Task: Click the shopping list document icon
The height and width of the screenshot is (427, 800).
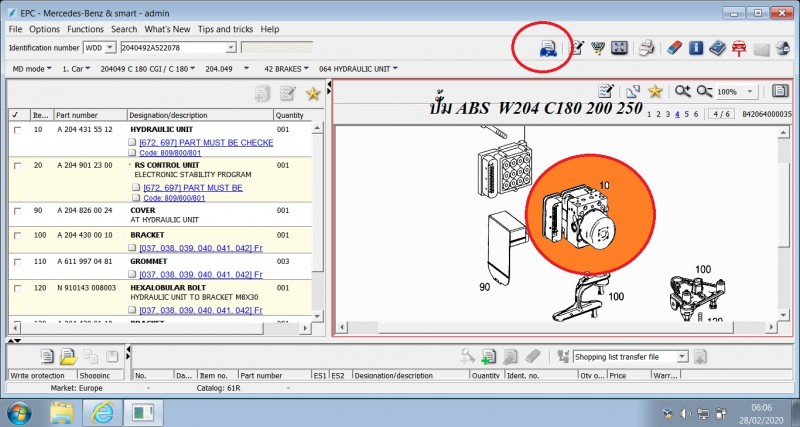Action: [47, 356]
